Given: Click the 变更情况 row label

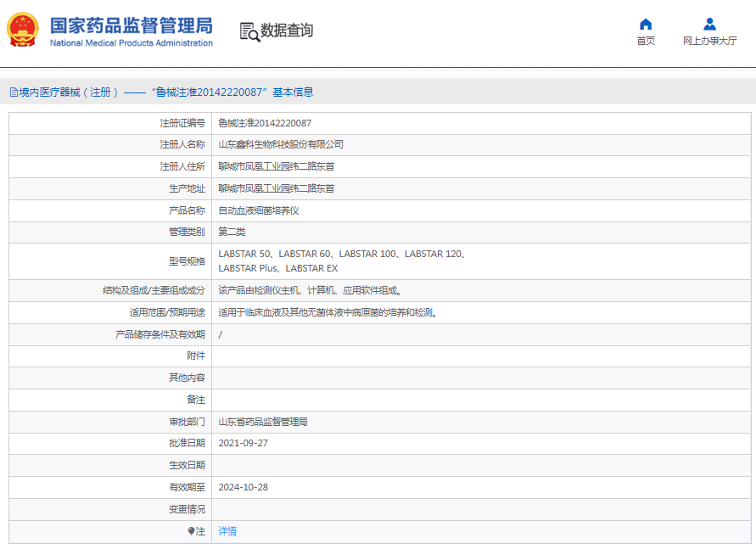Looking at the screenshot, I should tap(187, 509).
